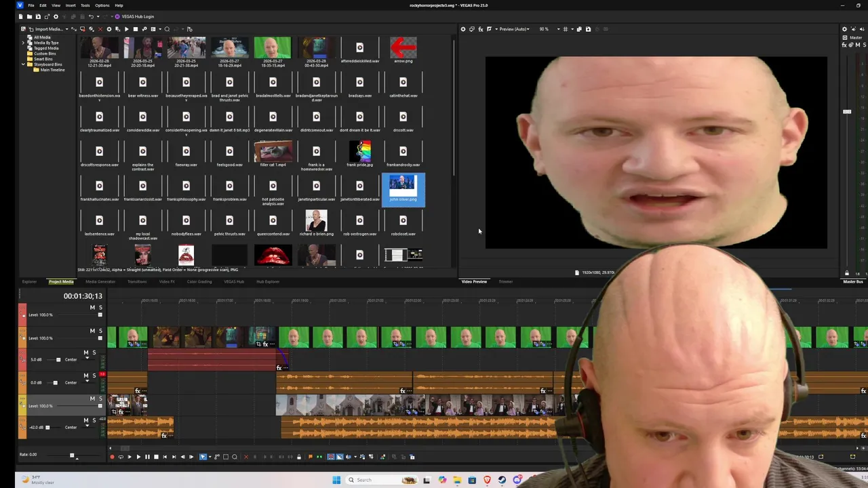Switch to the Media Generator tab
Viewport: 868px width, 488px height.
[100, 281]
